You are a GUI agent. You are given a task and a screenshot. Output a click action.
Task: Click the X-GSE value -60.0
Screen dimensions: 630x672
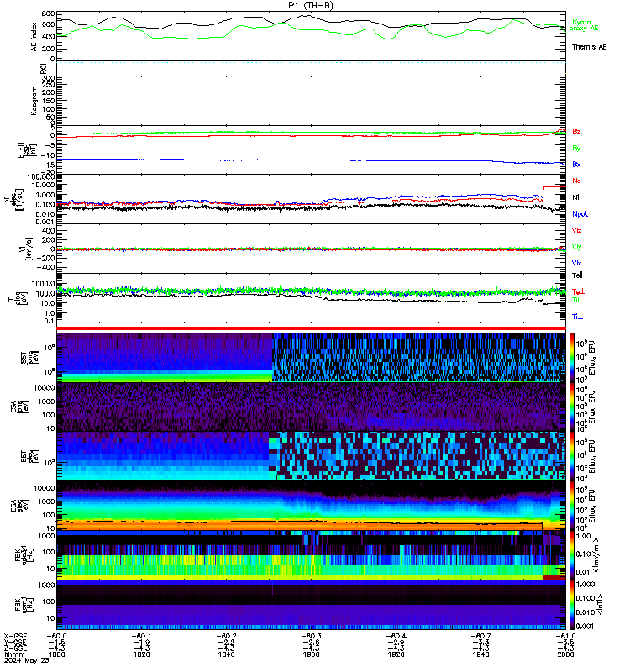tap(56, 636)
